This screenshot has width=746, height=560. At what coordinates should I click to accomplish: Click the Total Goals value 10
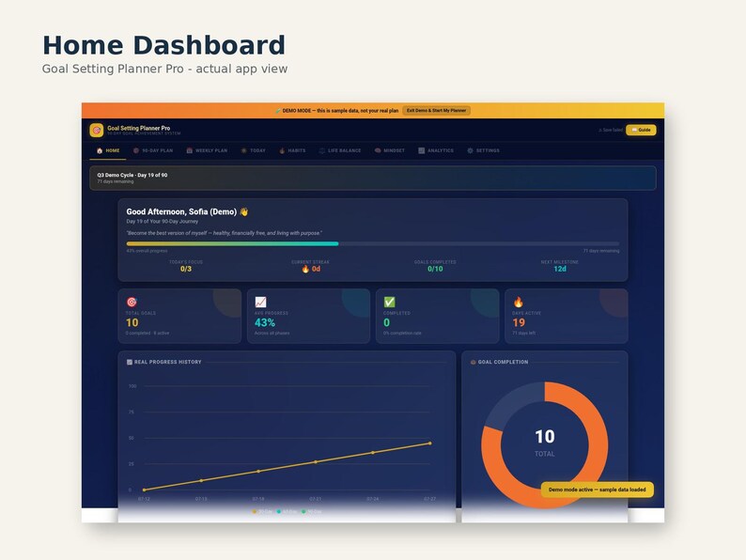click(132, 322)
